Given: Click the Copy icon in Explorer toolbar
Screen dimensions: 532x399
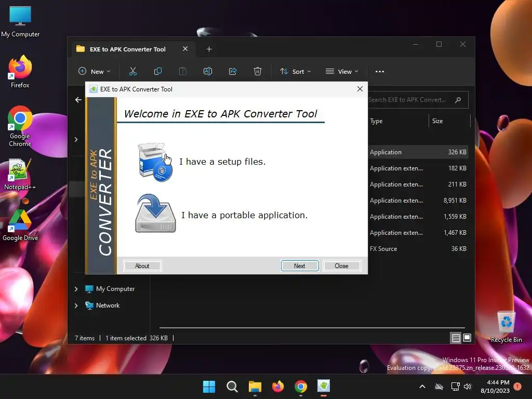Looking at the screenshot, I should coord(158,71).
